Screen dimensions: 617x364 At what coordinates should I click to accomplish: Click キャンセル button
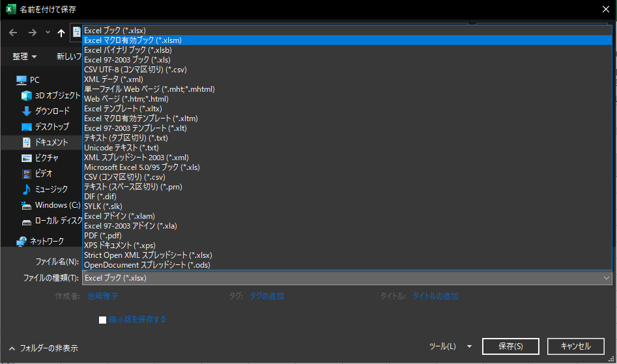pos(576,346)
